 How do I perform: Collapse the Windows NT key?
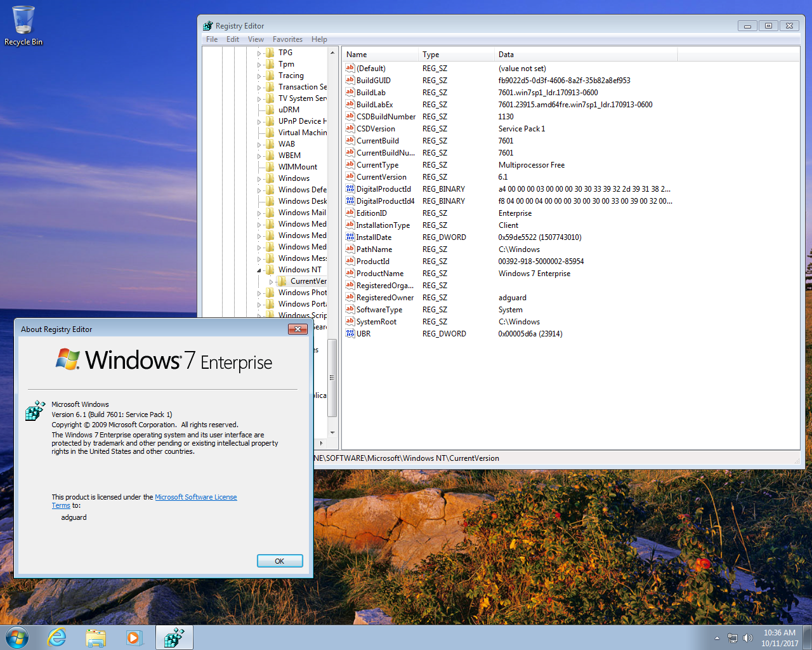click(259, 270)
